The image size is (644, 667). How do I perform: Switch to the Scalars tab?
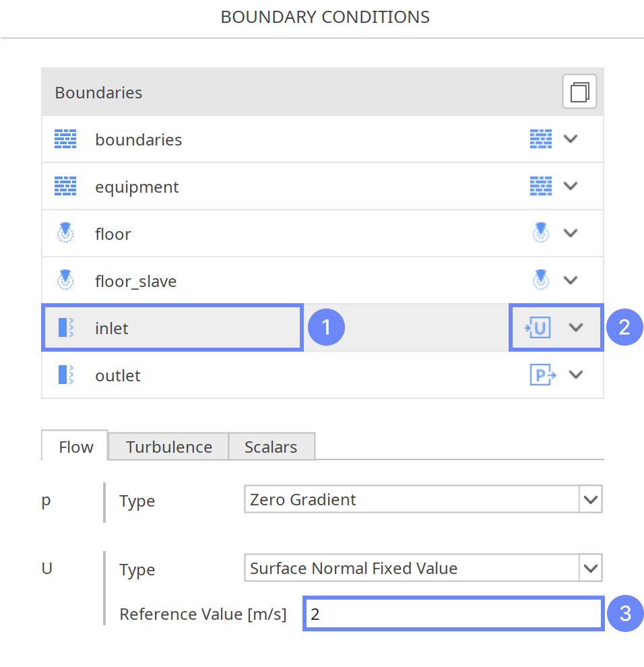tap(271, 447)
